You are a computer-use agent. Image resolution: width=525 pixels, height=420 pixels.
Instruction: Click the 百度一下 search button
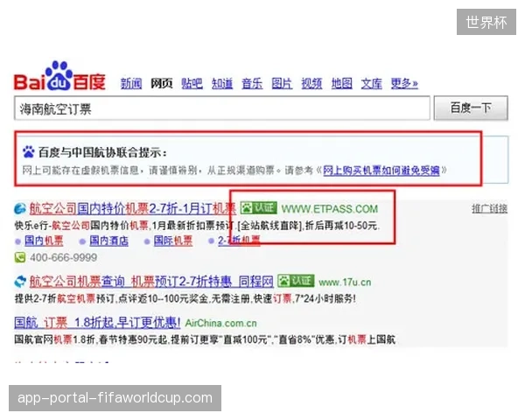coord(471,108)
